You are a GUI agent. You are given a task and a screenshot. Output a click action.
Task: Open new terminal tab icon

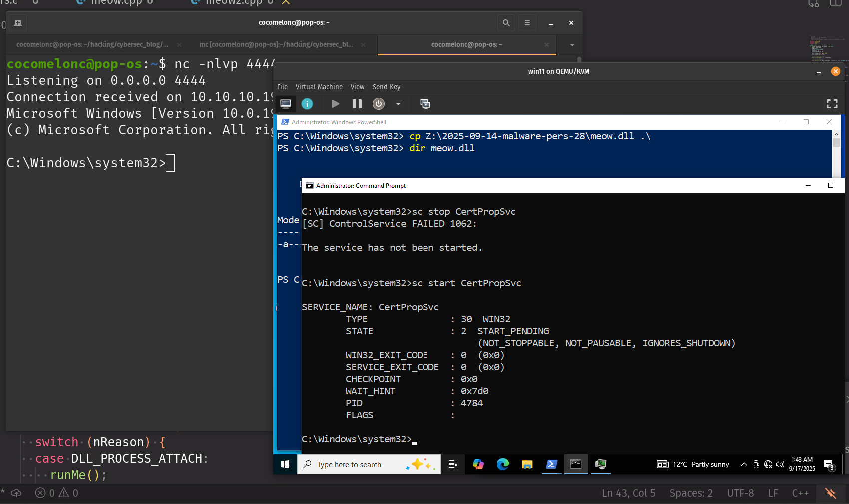[x=18, y=23]
